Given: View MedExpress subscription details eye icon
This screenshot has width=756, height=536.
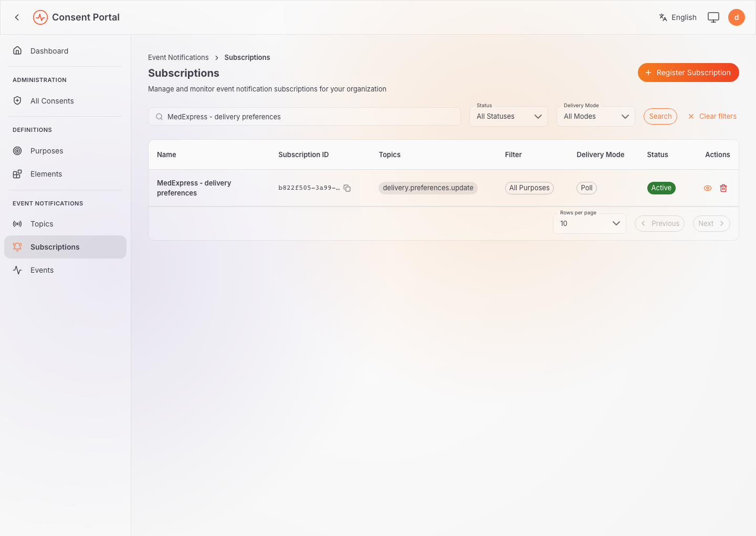Looking at the screenshot, I should click(708, 188).
